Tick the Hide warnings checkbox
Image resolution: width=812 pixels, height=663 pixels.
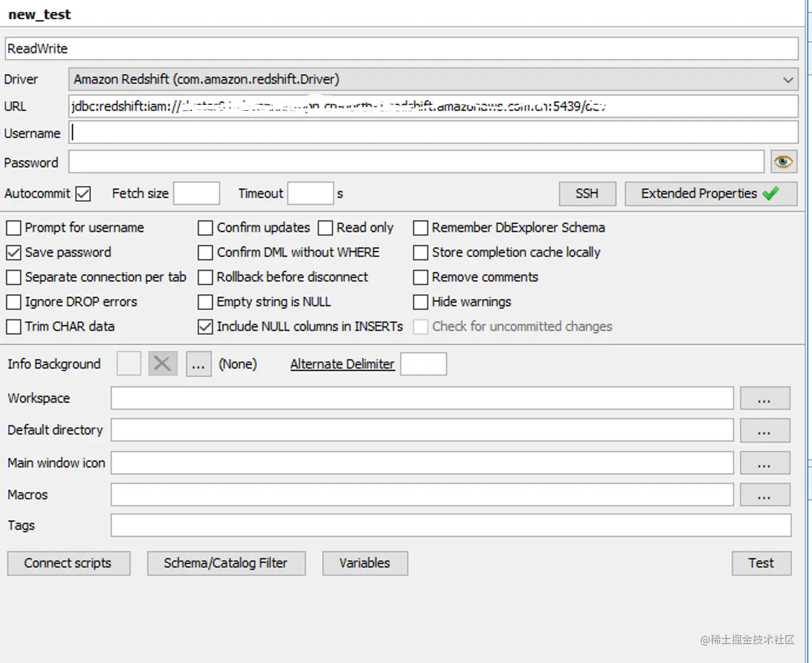tap(421, 302)
